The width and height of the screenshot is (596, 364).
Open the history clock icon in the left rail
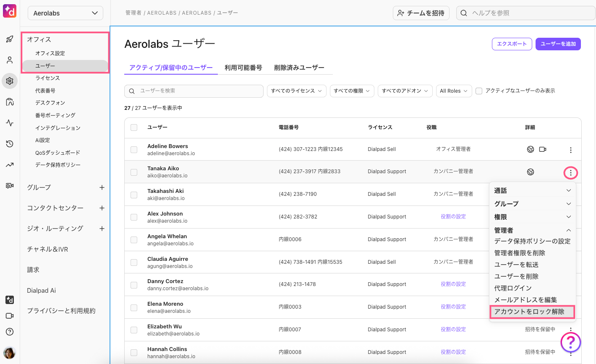click(10, 144)
